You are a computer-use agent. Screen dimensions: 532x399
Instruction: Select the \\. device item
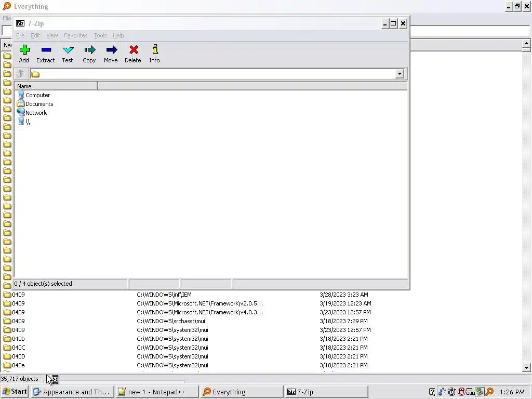[24, 122]
